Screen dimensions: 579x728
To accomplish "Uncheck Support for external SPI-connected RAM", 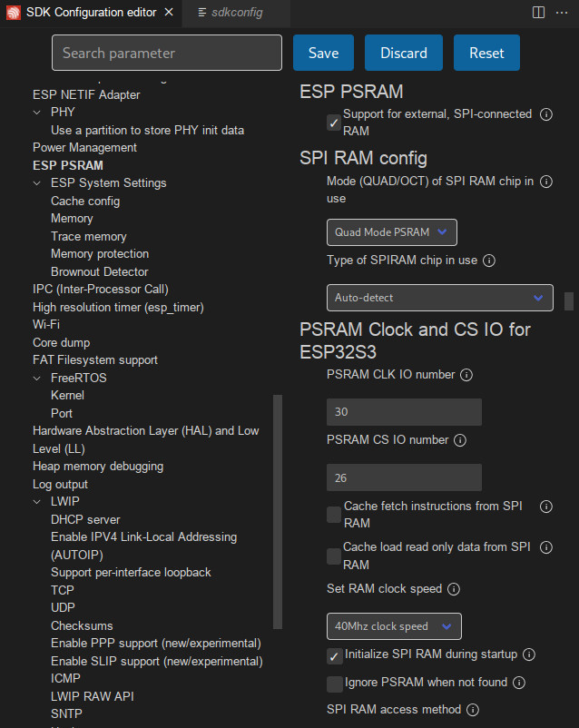I will click(333, 119).
